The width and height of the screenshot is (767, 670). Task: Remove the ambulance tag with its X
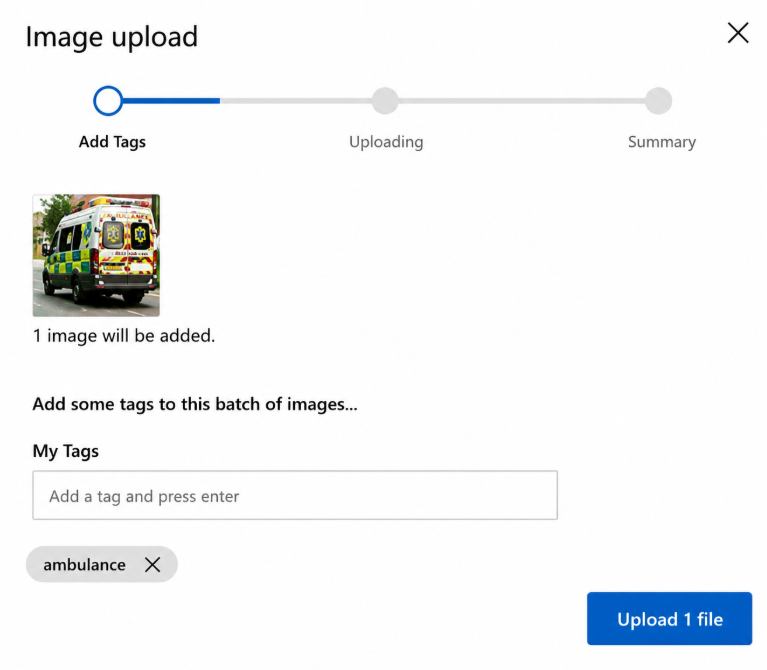(153, 565)
